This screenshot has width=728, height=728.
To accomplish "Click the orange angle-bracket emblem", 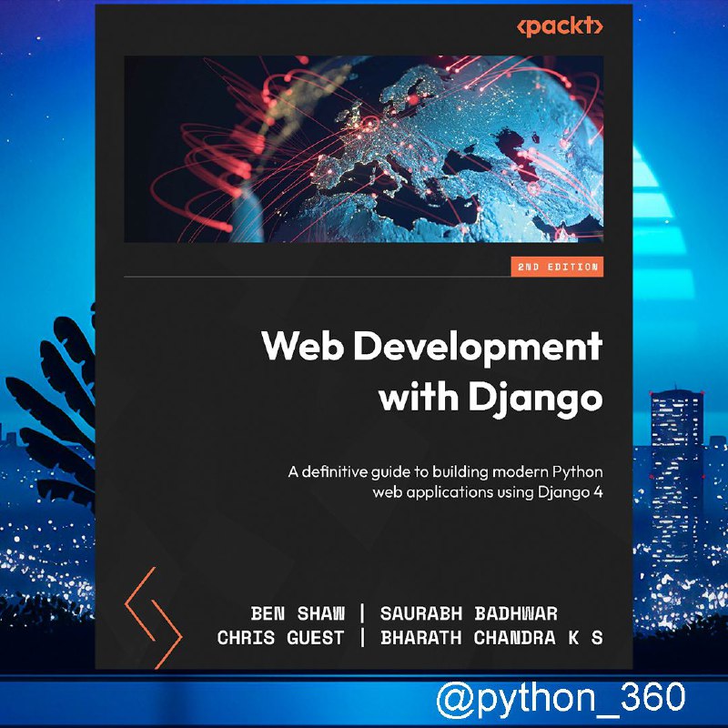I will 153,618.
